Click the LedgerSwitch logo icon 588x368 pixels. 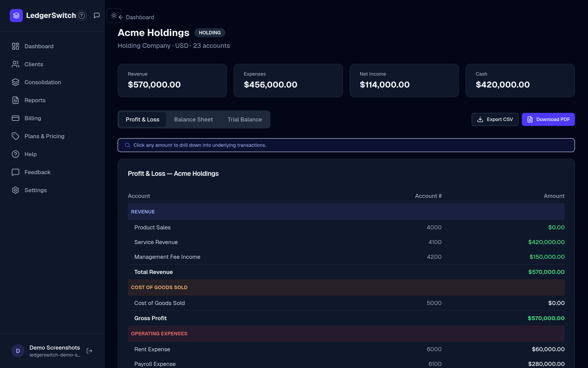(x=16, y=16)
